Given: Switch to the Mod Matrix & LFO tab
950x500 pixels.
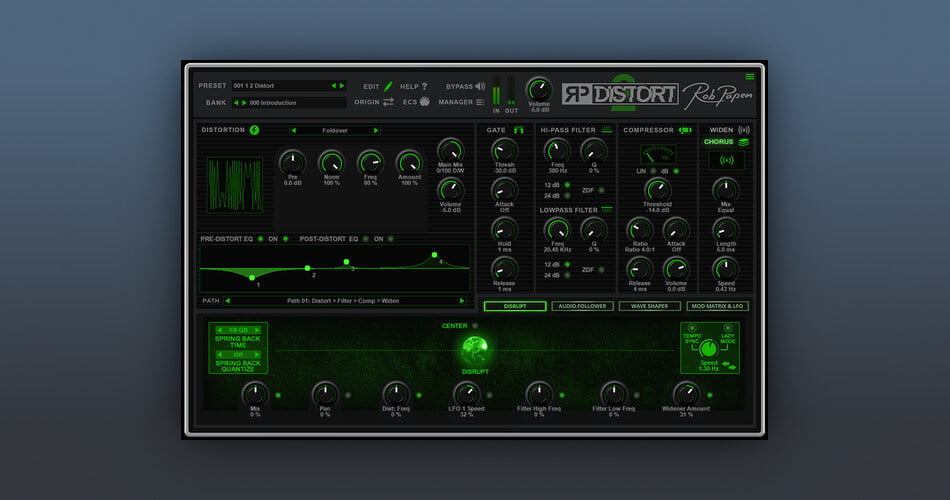Looking at the screenshot, I should tap(717, 306).
